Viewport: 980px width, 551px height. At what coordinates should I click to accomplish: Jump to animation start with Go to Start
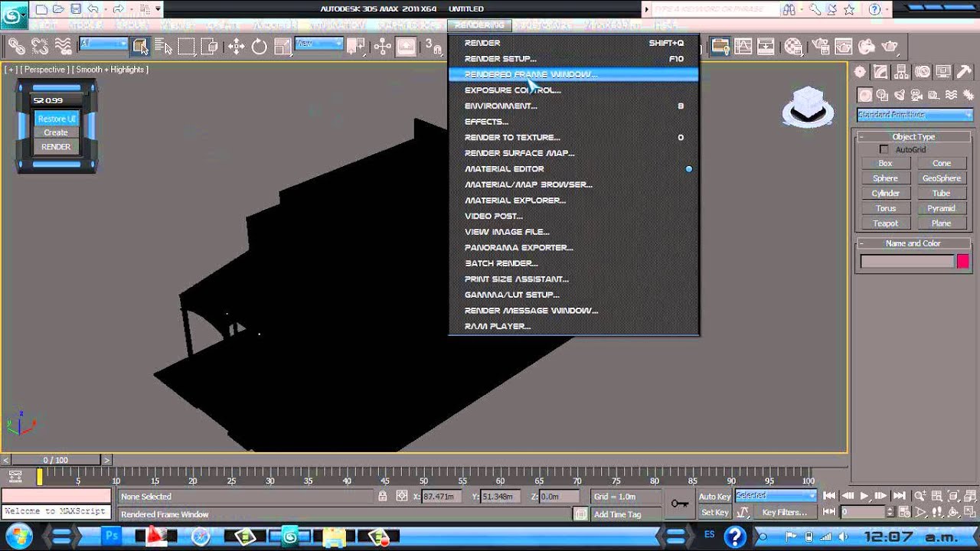[829, 496]
